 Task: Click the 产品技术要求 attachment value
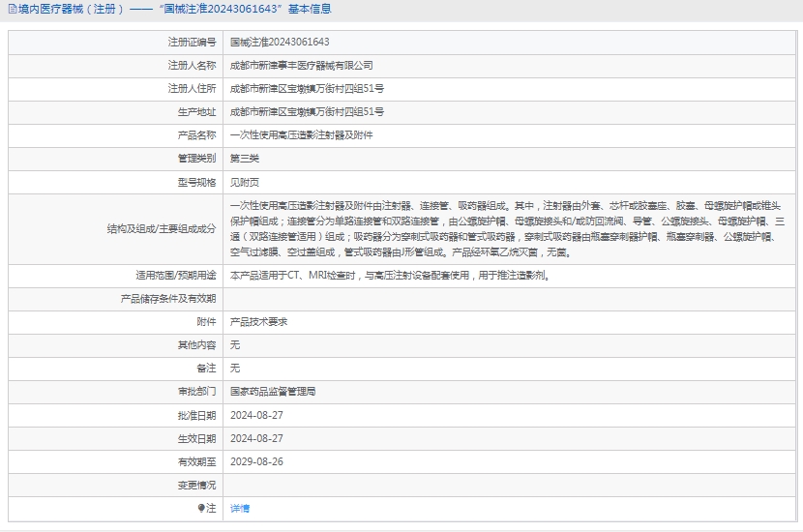pos(258,322)
